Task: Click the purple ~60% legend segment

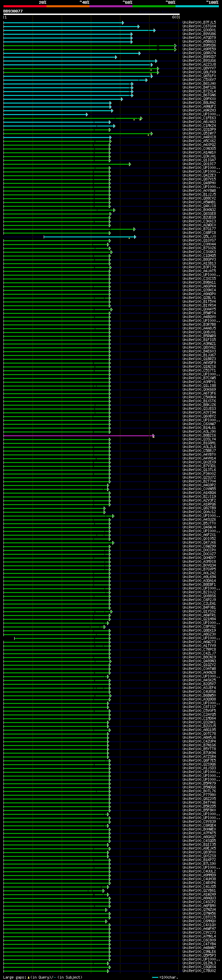Action: (111, 6)
